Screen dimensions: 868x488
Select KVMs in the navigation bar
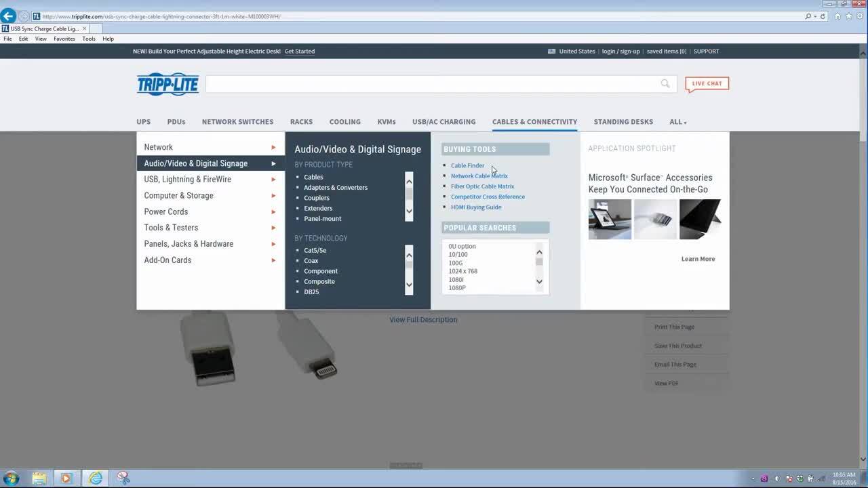click(x=387, y=122)
